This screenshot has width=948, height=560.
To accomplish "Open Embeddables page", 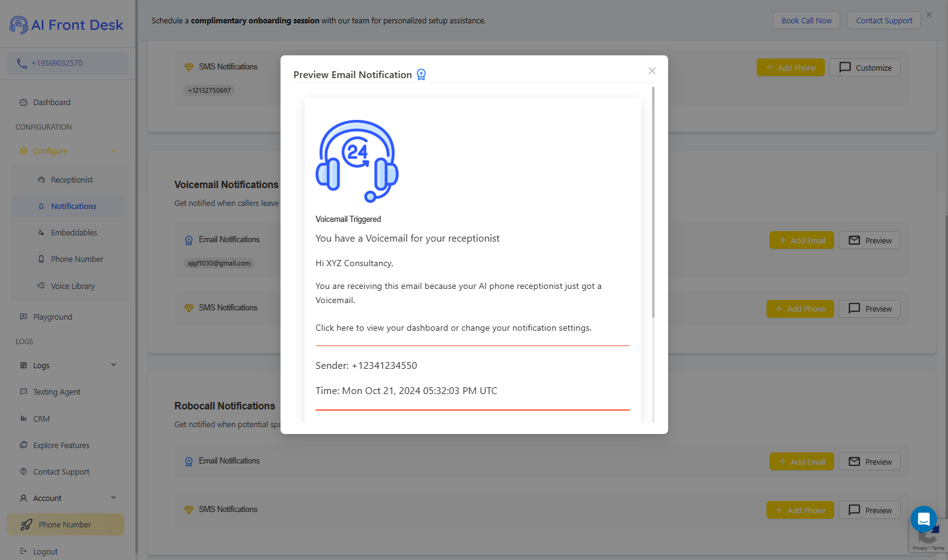I will [x=74, y=233].
